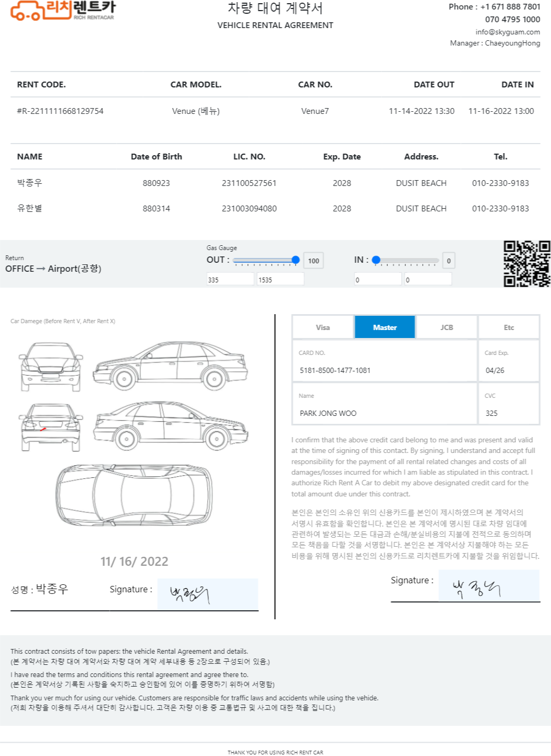Click the renter signature box on left
The image size is (551, 756).
pyautogui.click(x=207, y=594)
